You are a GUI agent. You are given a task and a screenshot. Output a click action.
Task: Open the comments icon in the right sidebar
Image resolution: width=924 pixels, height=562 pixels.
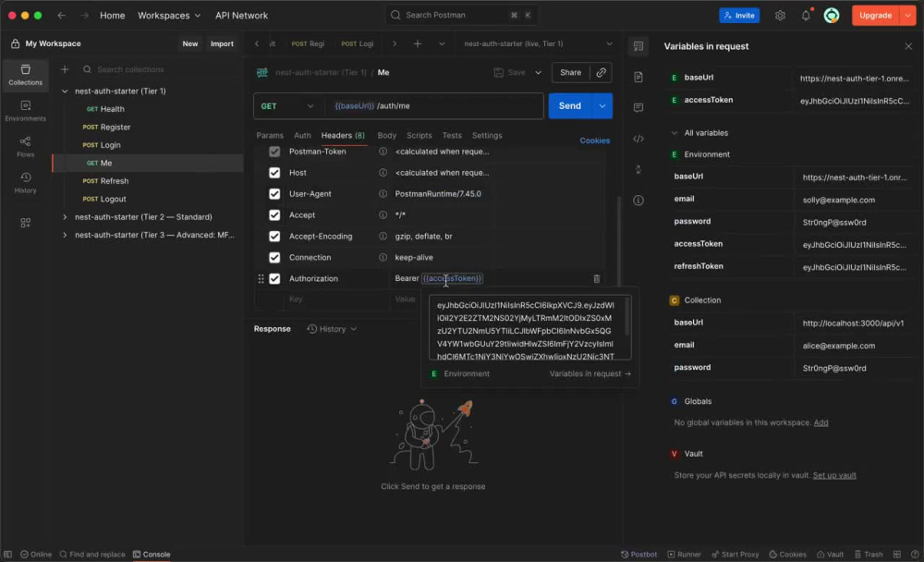tap(638, 107)
